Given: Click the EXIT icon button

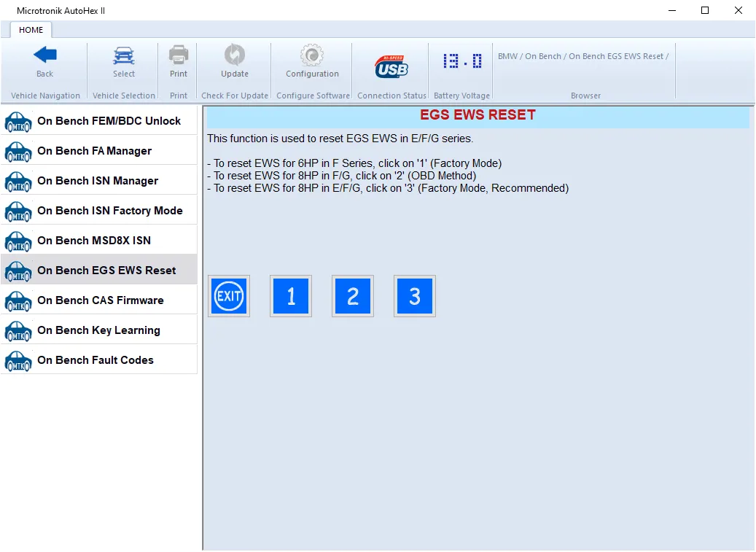Looking at the screenshot, I should tap(229, 296).
